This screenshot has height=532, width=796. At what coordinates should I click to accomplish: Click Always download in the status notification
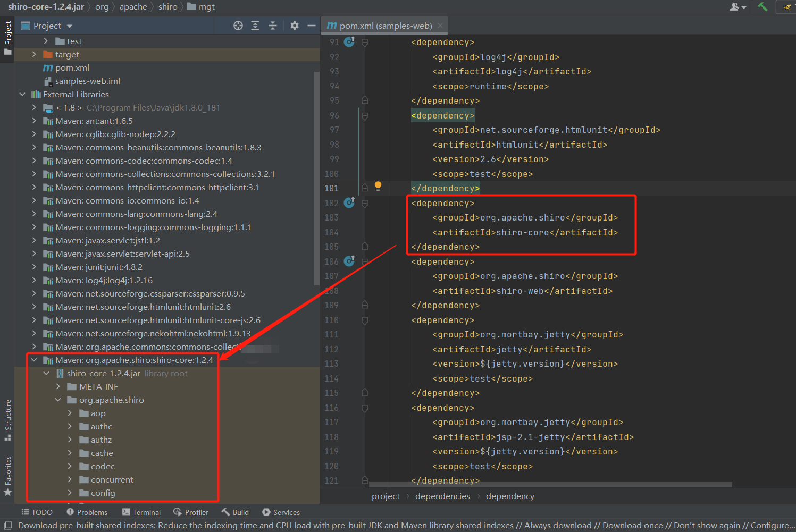pyautogui.click(x=558, y=525)
